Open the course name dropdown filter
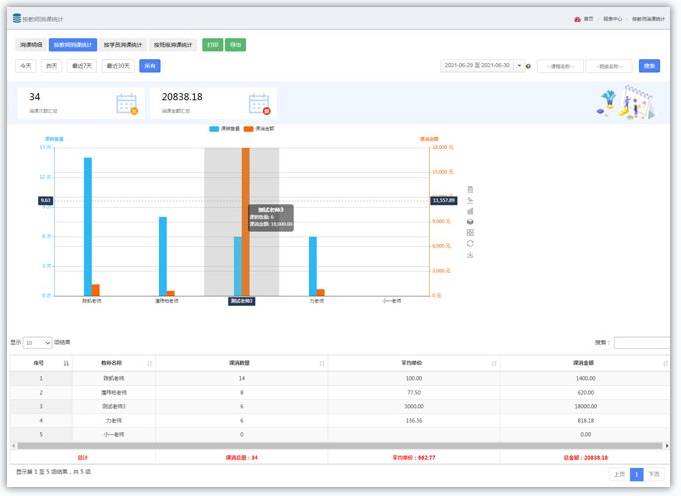The image size is (681, 496). tap(560, 66)
